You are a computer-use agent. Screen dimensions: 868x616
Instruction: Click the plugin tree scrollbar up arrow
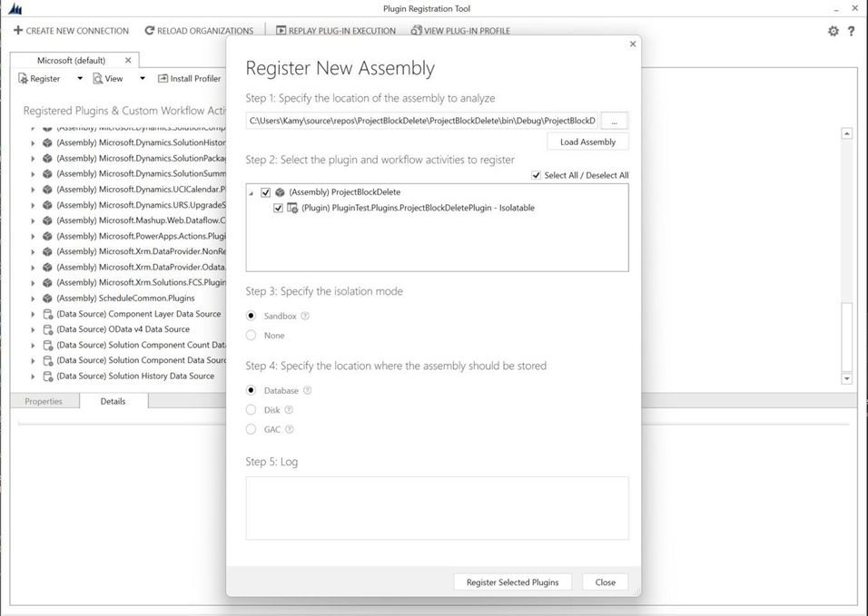point(846,133)
